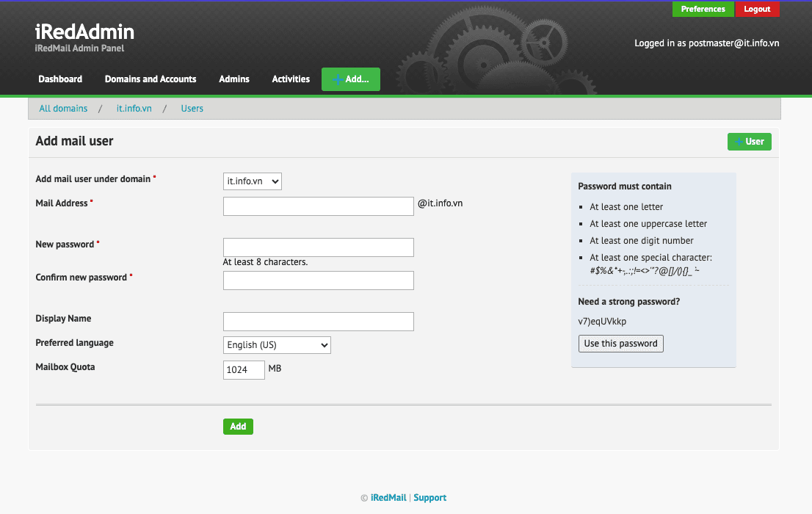Open the Support link in footer

(429, 498)
